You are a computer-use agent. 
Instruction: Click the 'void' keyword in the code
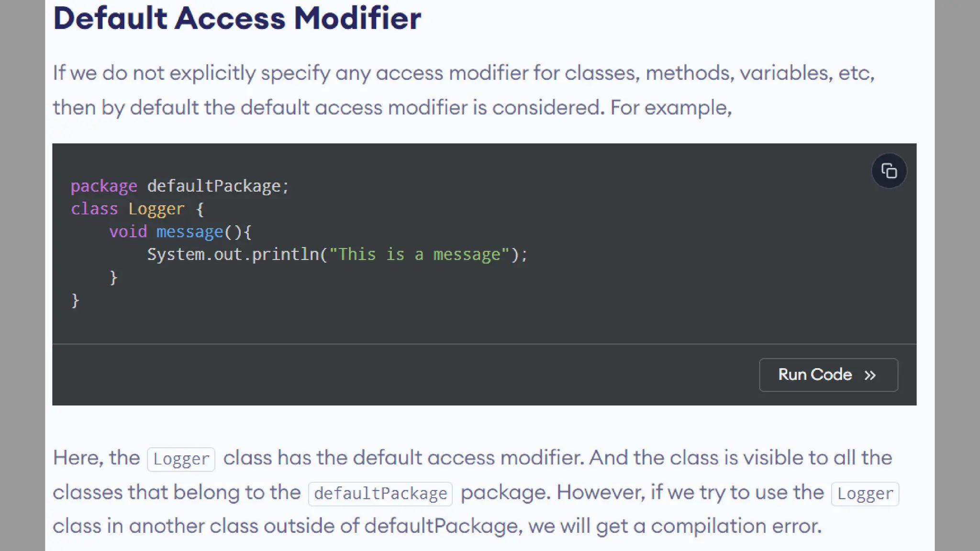click(x=128, y=231)
